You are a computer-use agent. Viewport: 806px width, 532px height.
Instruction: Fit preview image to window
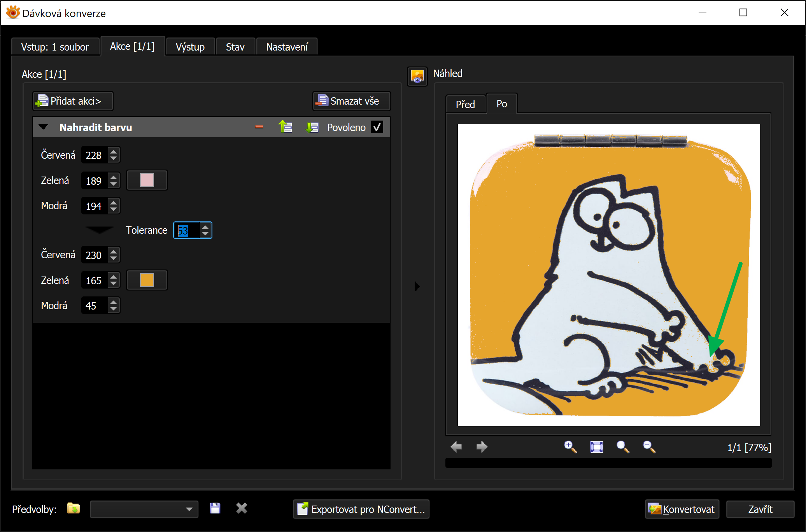click(x=596, y=447)
